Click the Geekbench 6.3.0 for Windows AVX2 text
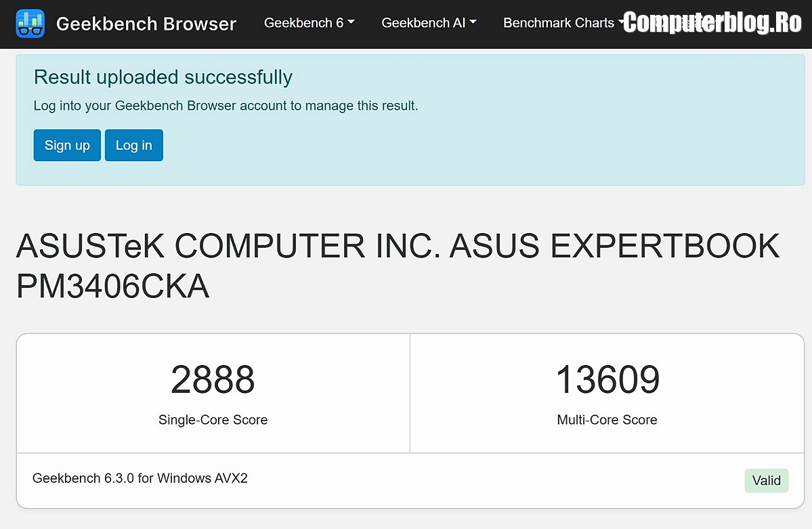Viewport: 812px width, 529px height. [x=140, y=478]
